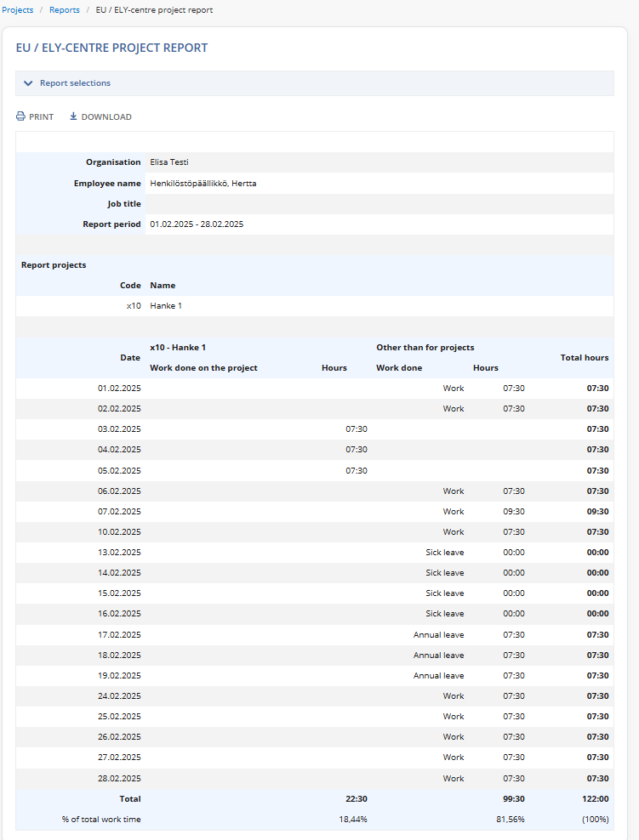Click the 122:00 grand total value
Image resolution: width=639 pixels, height=840 pixels.
point(596,798)
